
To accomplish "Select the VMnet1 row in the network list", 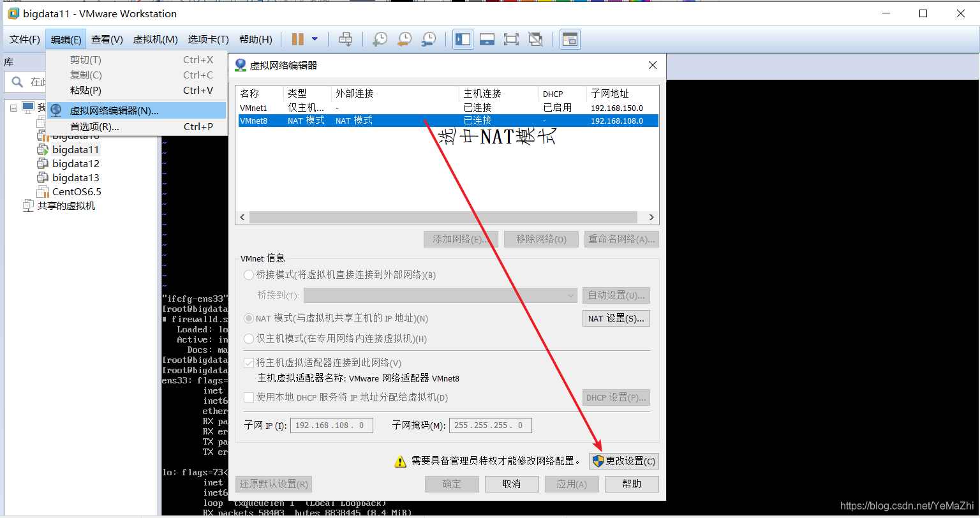I will pos(448,108).
